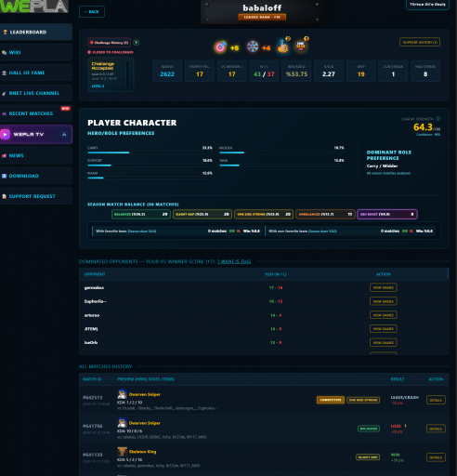Click the Wiki book icon
Screen dimensions: 457x476
pyautogui.click(x=4, y=52)
